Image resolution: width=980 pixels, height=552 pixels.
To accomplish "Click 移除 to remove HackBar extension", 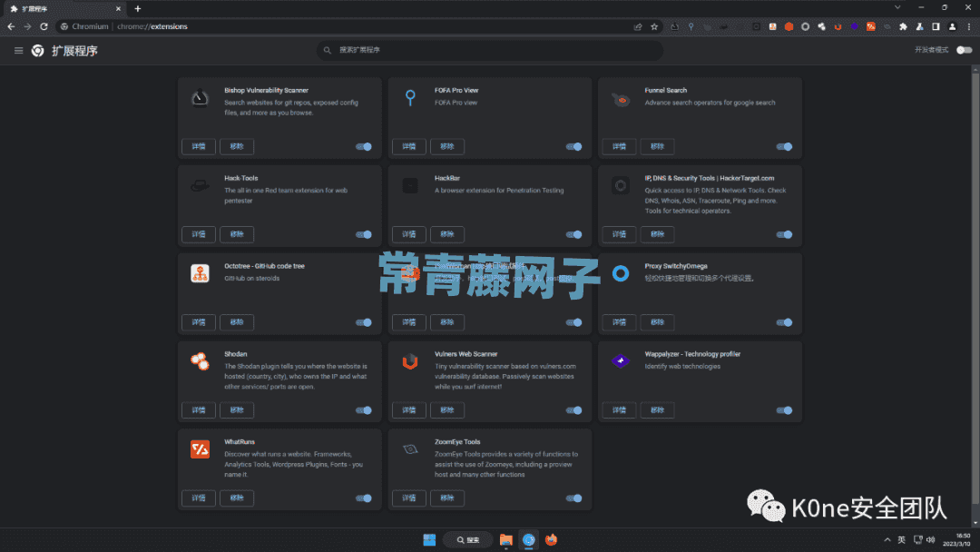I will [x=446, y=234].
